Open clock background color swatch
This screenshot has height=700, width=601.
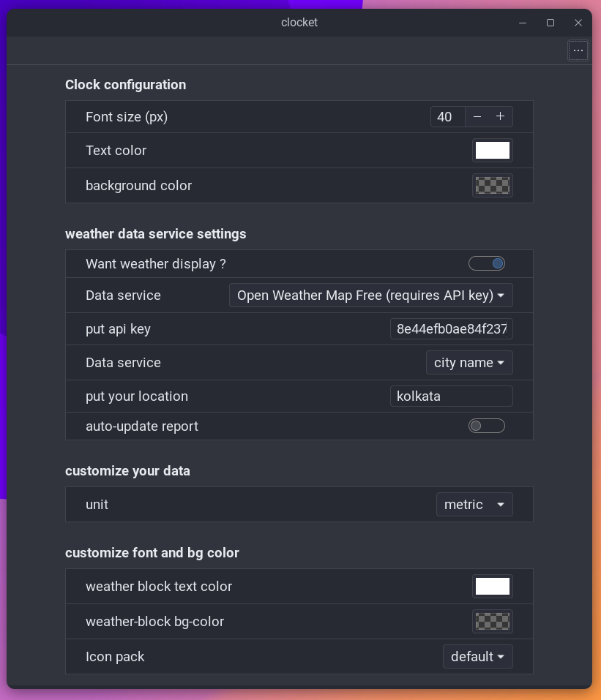(493, 185)
